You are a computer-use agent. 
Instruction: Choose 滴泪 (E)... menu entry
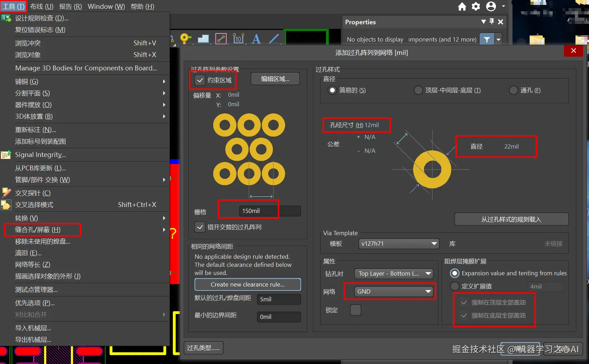pos(85,253)
